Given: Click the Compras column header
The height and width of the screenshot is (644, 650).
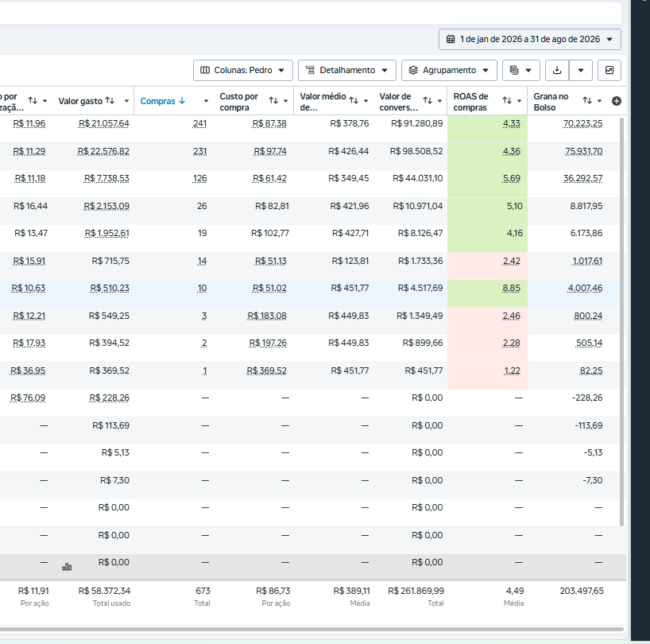Looking at the screenshot, I should (158, 101).
